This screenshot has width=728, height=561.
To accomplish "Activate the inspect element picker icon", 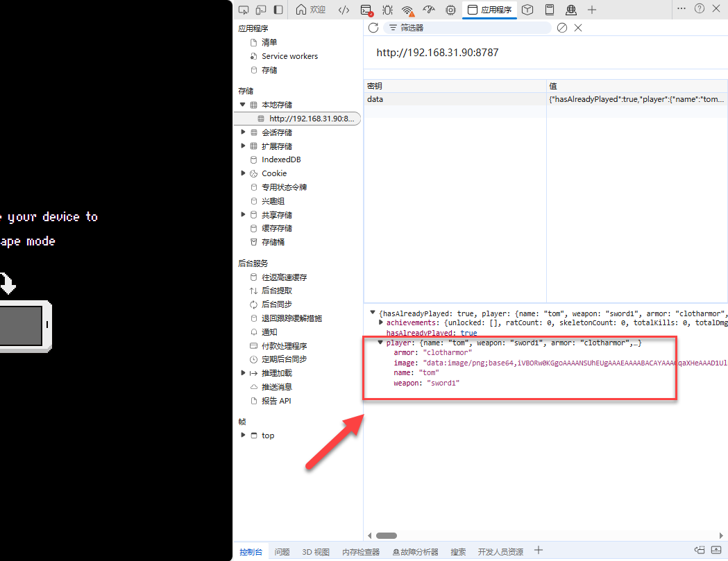I will (244, 10).
